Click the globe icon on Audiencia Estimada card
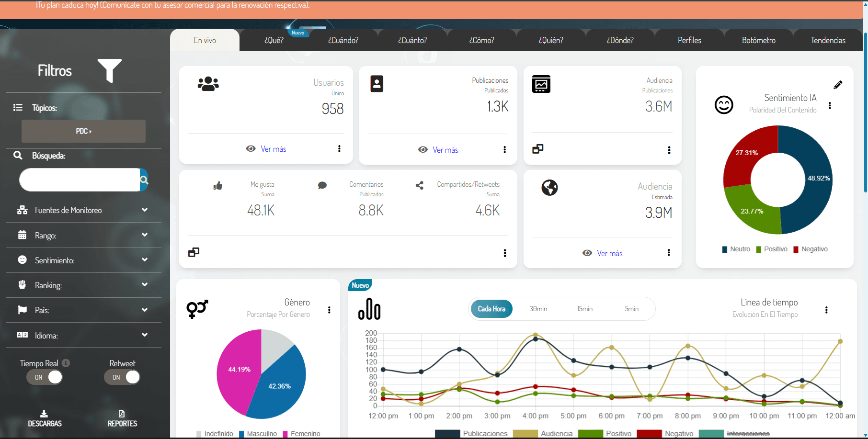This screenshot has width=868, height=439. [549, 188]
